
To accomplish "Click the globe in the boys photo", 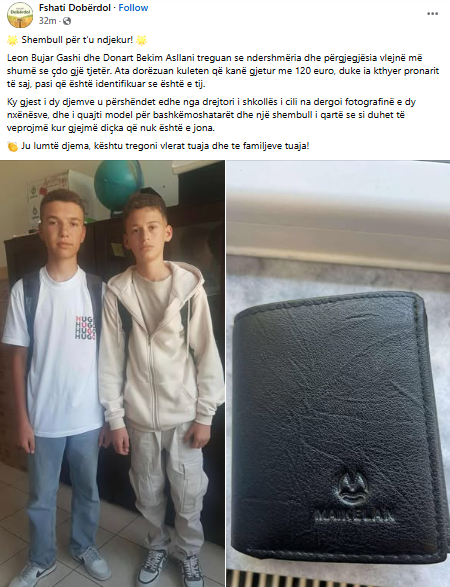I will coord(119,184).
